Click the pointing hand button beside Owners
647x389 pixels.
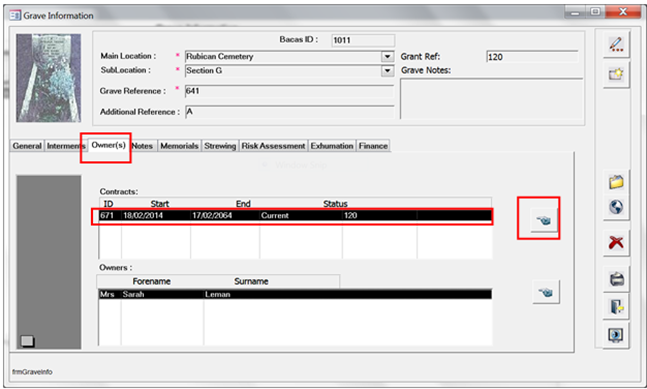tap(546, 292)
